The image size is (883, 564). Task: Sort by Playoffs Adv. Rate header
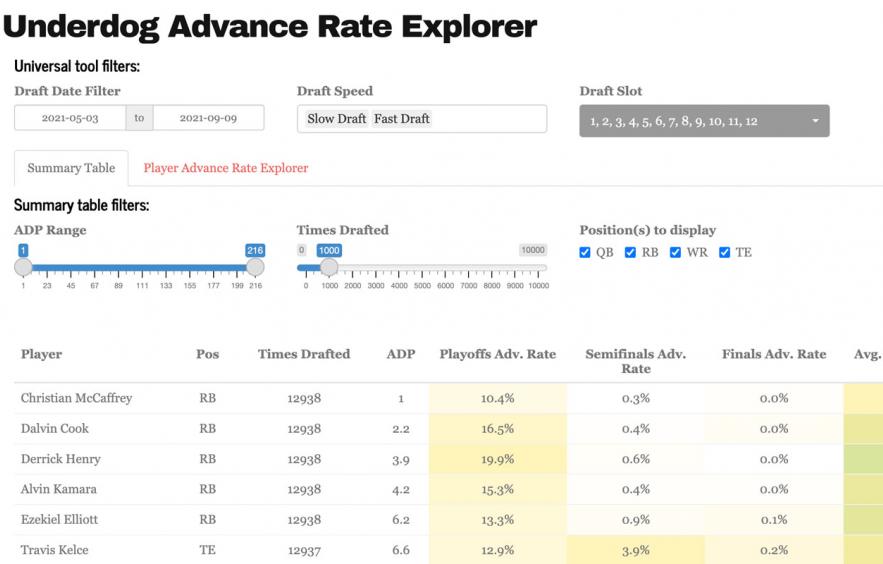click(497, 354)
